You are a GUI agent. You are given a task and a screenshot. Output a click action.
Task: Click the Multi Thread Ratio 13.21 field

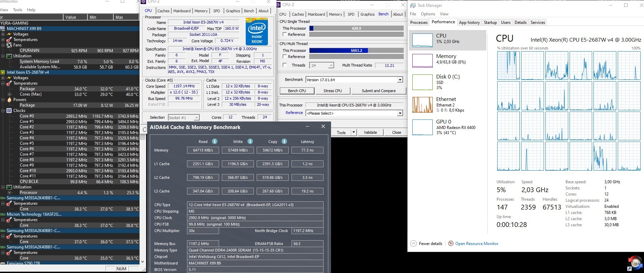[389, 65]
